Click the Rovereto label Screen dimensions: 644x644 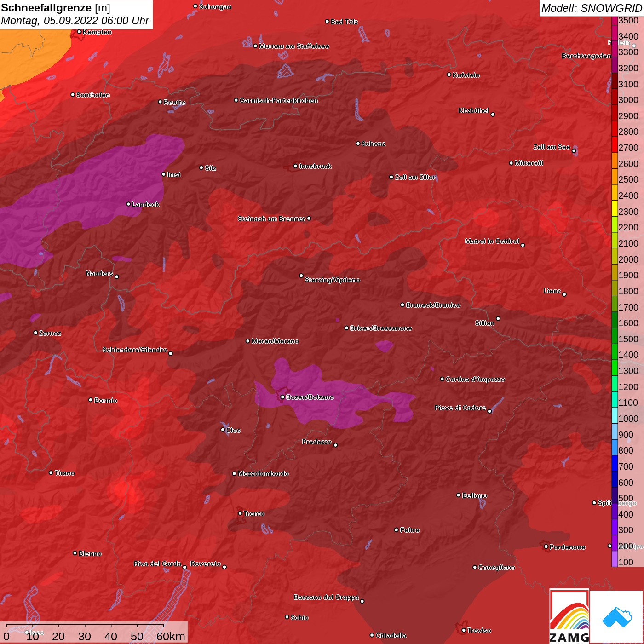point(205,563)
